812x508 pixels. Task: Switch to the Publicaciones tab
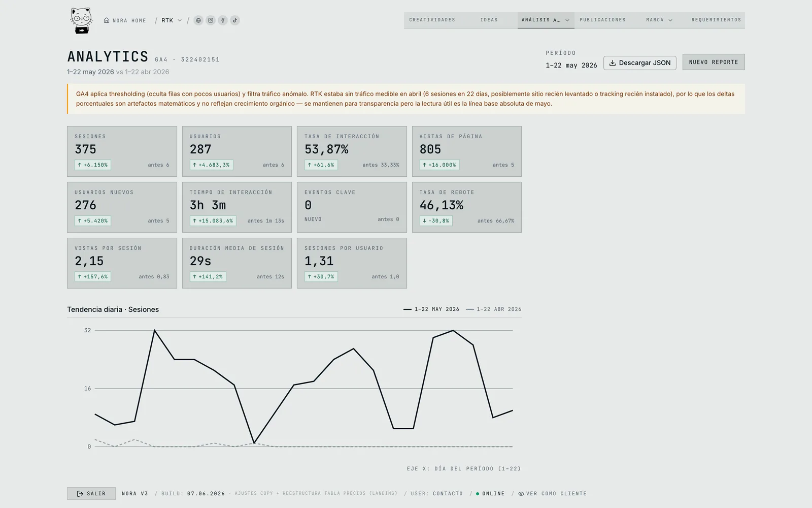click(603, 20)
